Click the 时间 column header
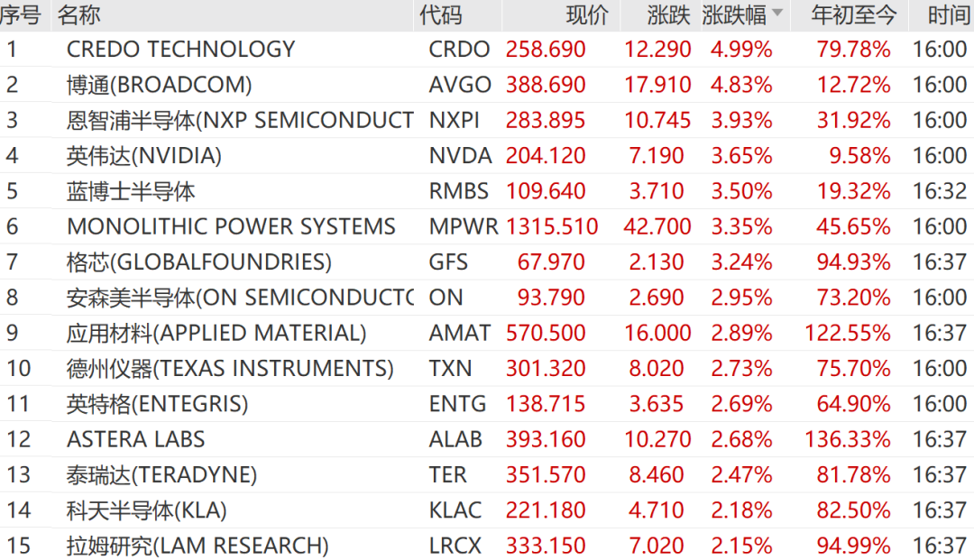This screenshot has width=974, height=560. click(949, 15)
